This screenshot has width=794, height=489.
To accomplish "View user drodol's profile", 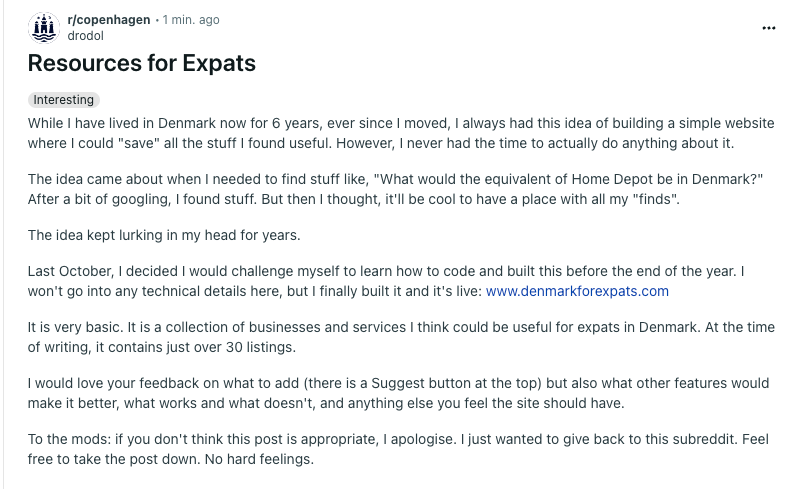I will (84, 36).
